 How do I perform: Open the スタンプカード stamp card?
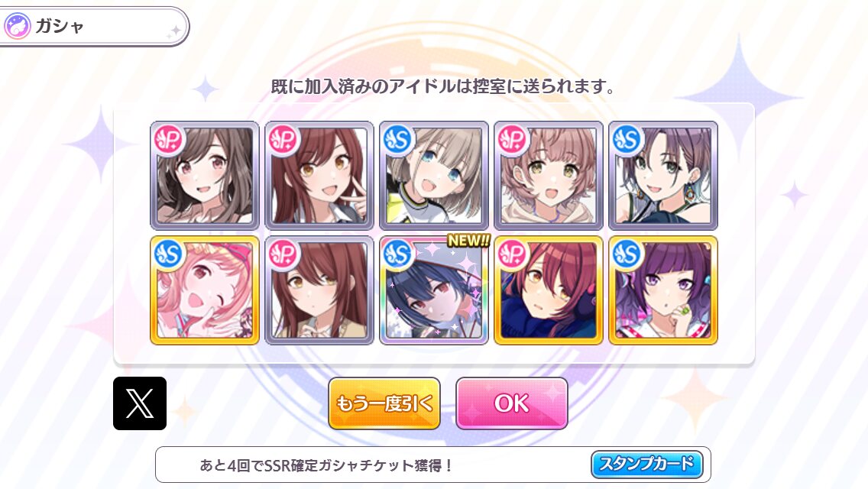[x=646, y=464]
